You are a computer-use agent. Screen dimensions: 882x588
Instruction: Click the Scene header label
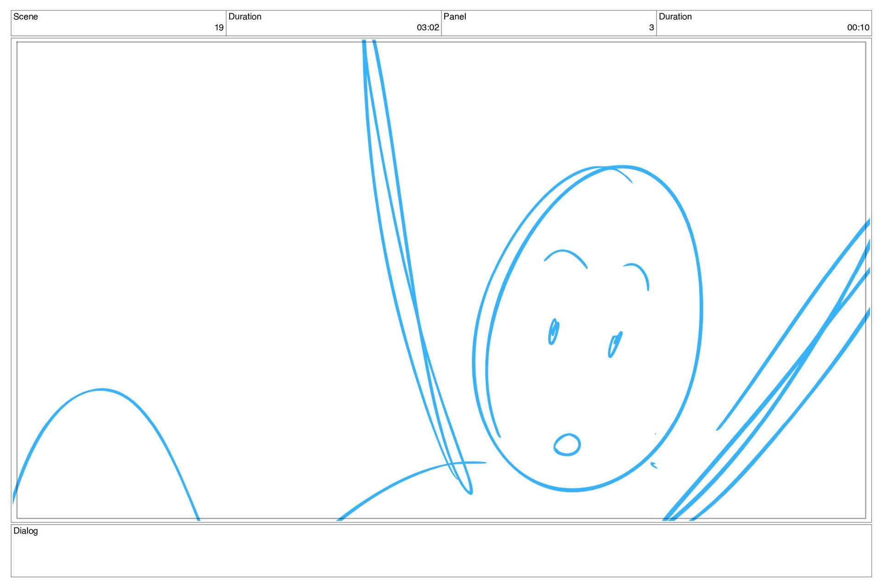pyautogui.click(x=26, y=17)
